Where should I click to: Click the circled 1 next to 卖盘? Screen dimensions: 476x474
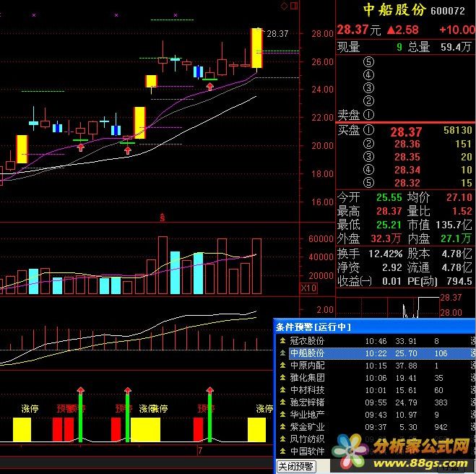[x=368, y=115]
